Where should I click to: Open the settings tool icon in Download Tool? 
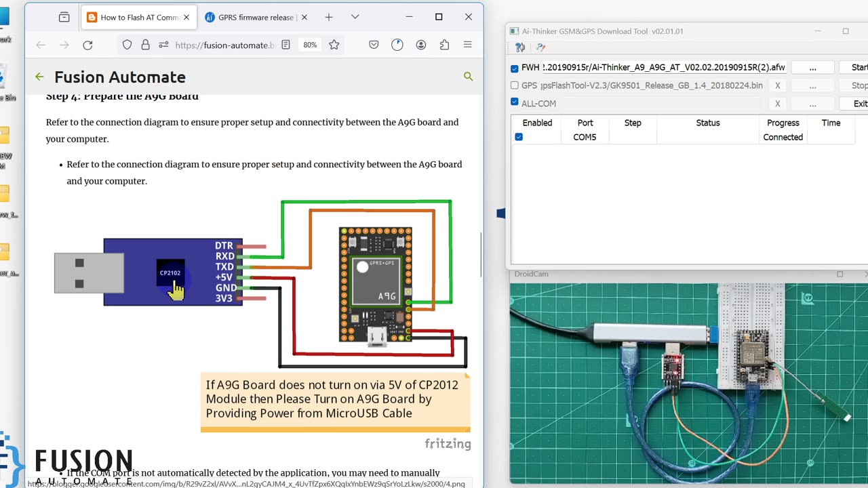click(x=520, y=47)
